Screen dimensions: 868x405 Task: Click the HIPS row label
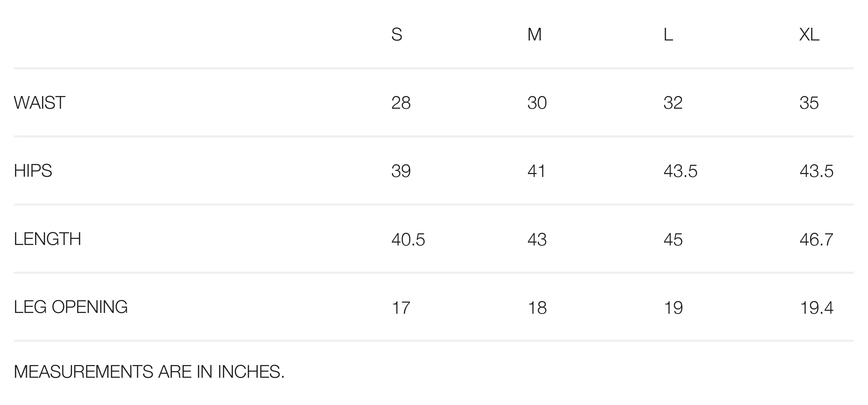tap(33, 171)
